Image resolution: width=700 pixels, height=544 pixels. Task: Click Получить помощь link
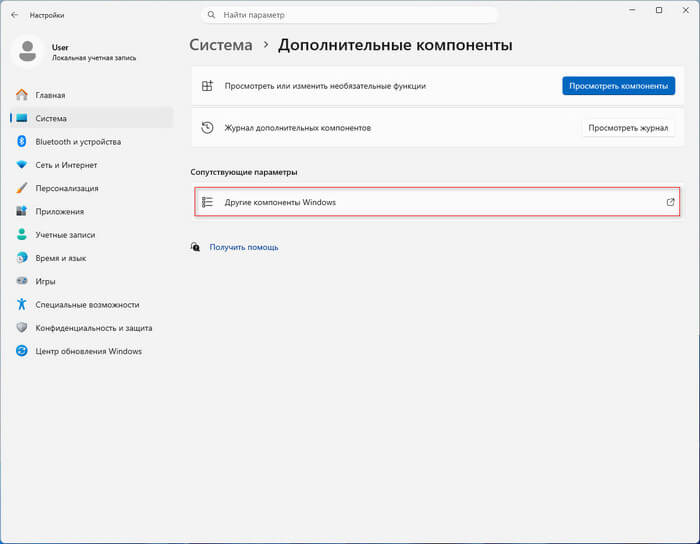pos(244,247)
